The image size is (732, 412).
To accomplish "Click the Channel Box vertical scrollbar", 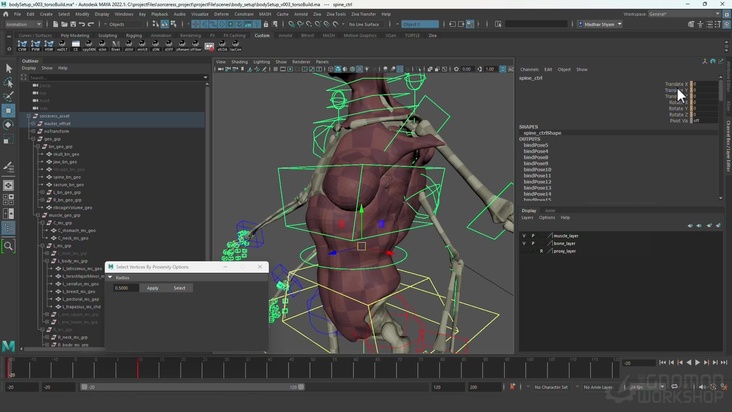I will click(721, 90).
